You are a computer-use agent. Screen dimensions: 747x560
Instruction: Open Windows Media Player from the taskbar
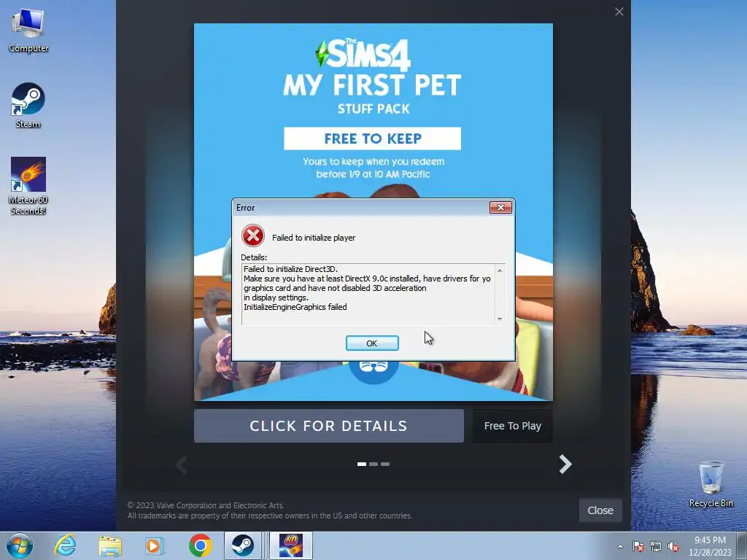(154, 545)
